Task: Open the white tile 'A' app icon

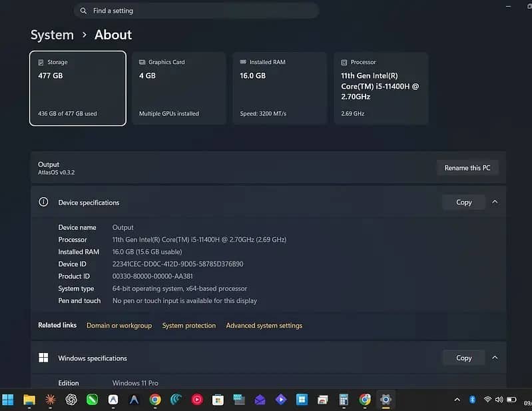Action: [113, 400]
